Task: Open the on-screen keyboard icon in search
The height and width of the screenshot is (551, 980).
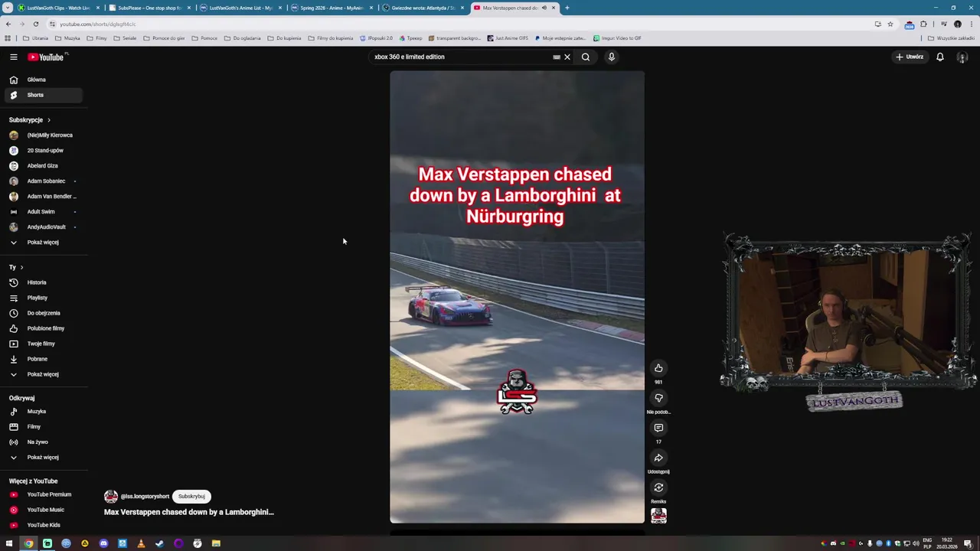Action: click(x=557, y=57)
